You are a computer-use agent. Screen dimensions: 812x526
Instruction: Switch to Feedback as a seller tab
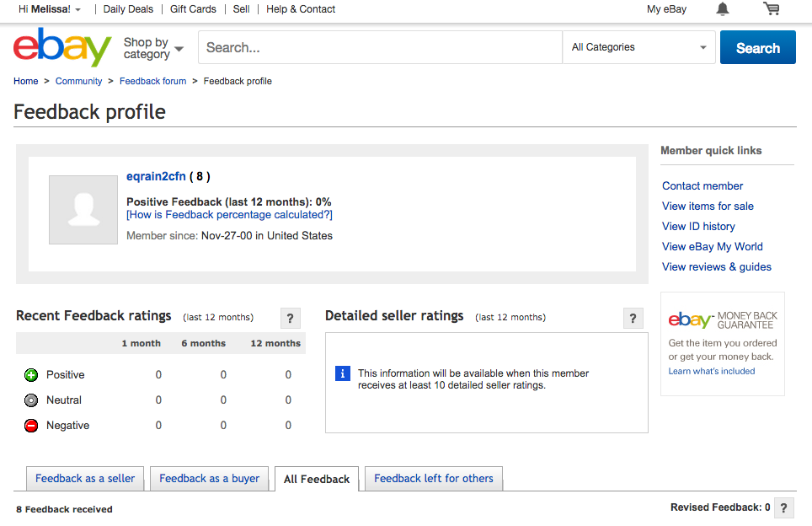(x=85, y=478)
